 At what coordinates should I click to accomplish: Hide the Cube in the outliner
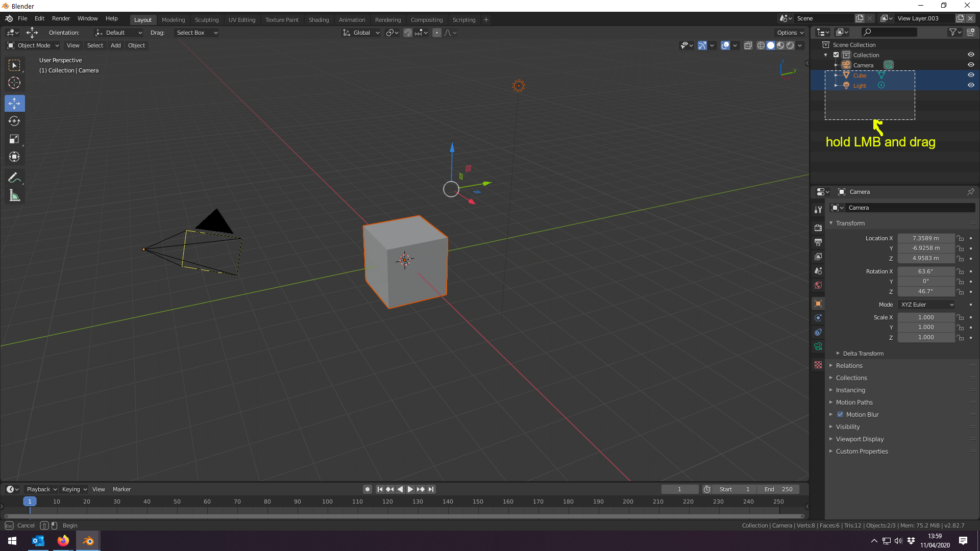pos(971,75)
